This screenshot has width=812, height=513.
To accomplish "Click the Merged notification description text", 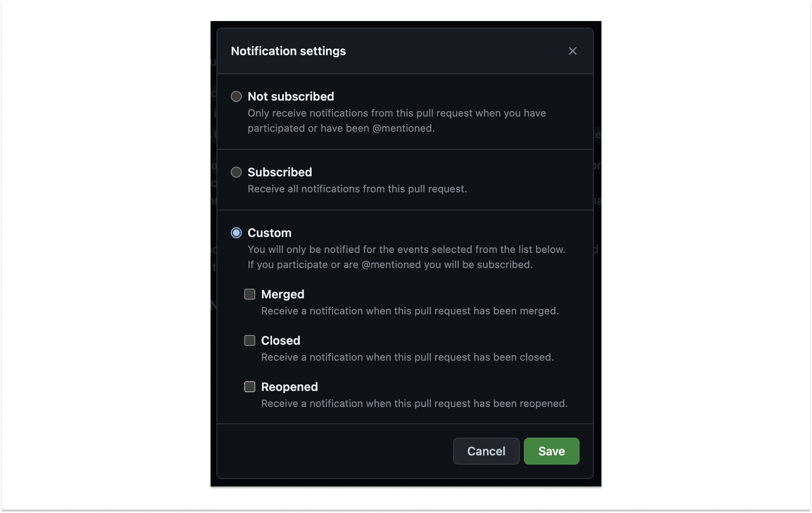I will click(410, 311).
